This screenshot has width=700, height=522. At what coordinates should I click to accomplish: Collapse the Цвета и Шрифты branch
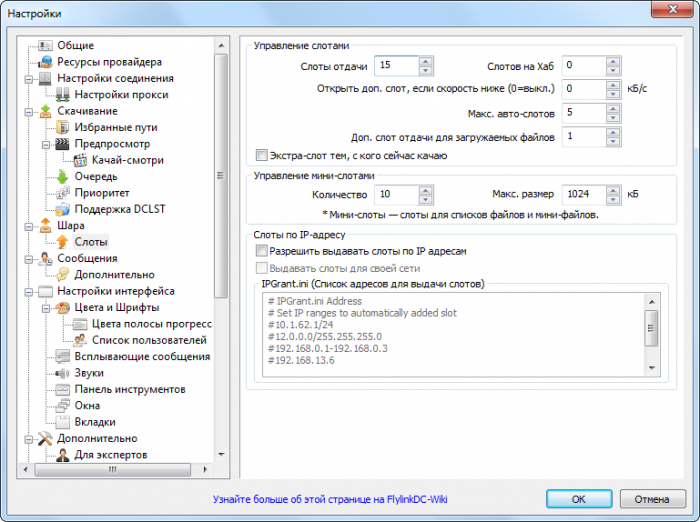point(45,308)
